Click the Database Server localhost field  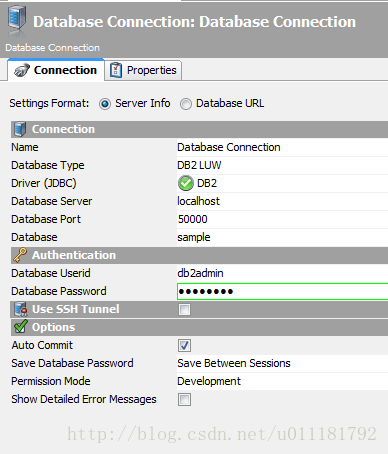coord(282,201)
